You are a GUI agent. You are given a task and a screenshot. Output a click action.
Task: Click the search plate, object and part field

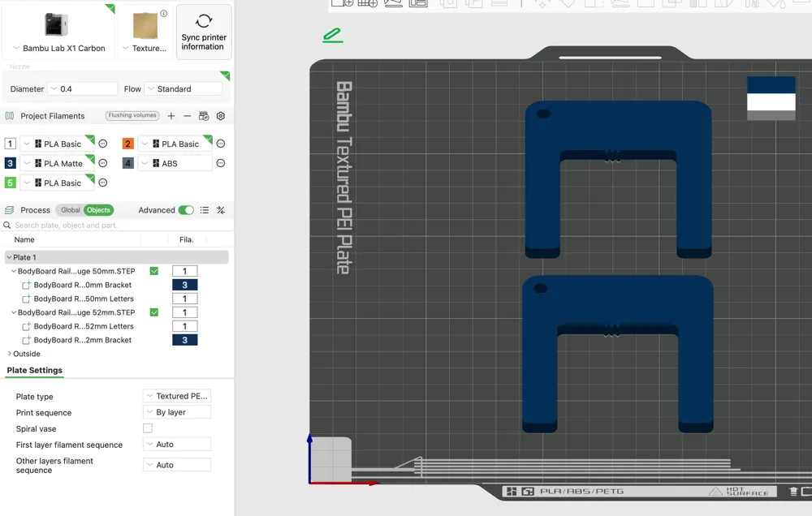[117, 225]
